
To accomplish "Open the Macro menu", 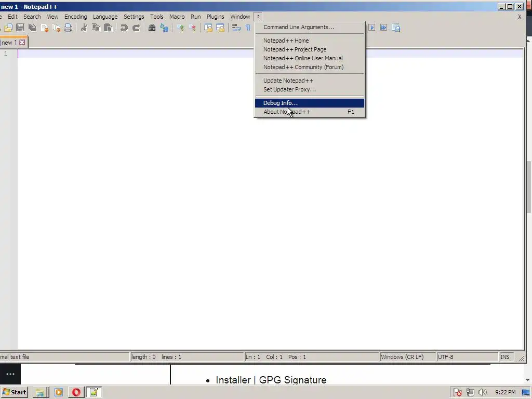I will (x=177, y=17).
